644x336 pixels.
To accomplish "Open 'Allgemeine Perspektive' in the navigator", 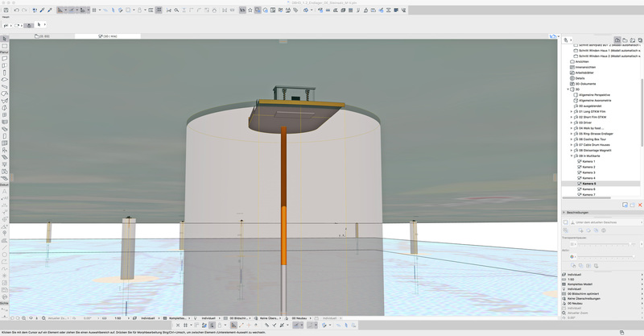I will (595, 94).
